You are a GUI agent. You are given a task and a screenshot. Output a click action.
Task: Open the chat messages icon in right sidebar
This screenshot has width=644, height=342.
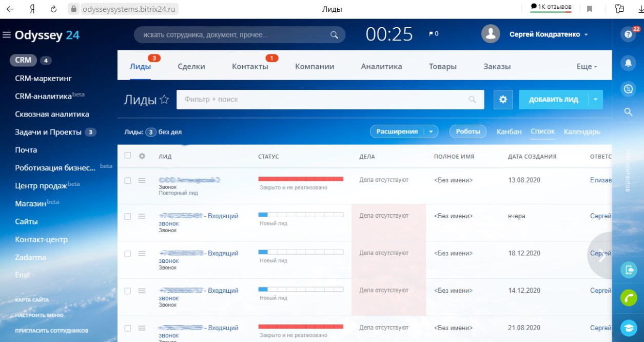628,89
